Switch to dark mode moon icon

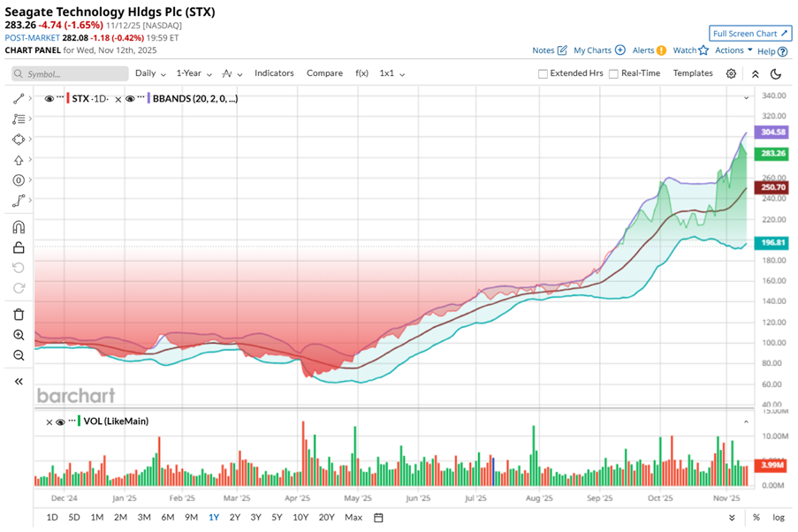click(x=776, y=74)
